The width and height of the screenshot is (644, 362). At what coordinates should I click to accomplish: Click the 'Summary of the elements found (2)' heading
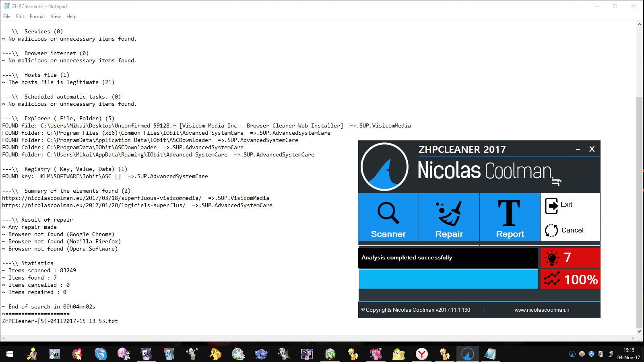[x=66, y=191]
